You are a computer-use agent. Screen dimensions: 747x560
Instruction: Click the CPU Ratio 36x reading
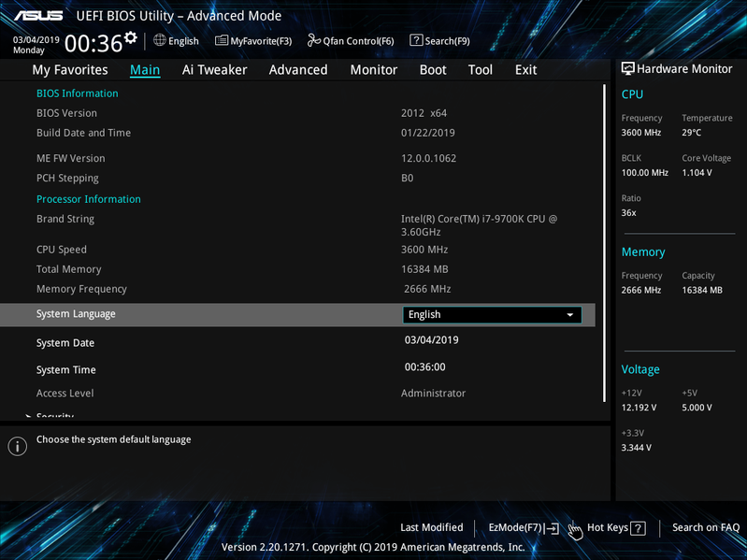point(628,213)
